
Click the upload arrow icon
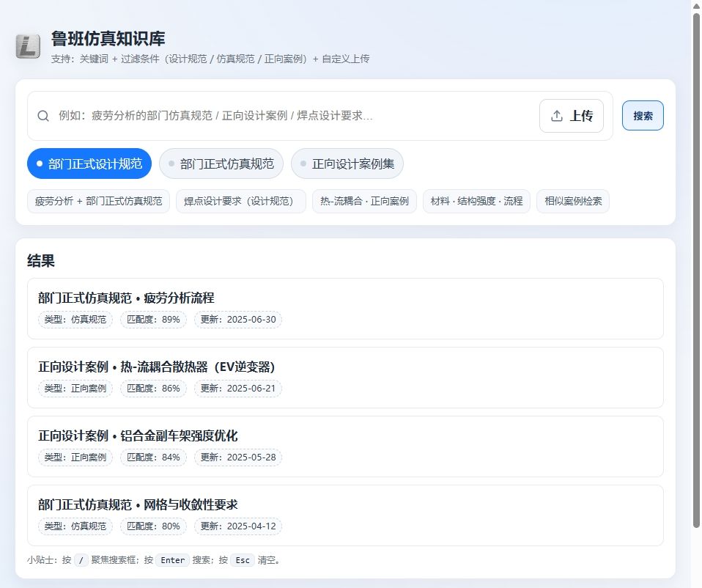tap(557, 116)
